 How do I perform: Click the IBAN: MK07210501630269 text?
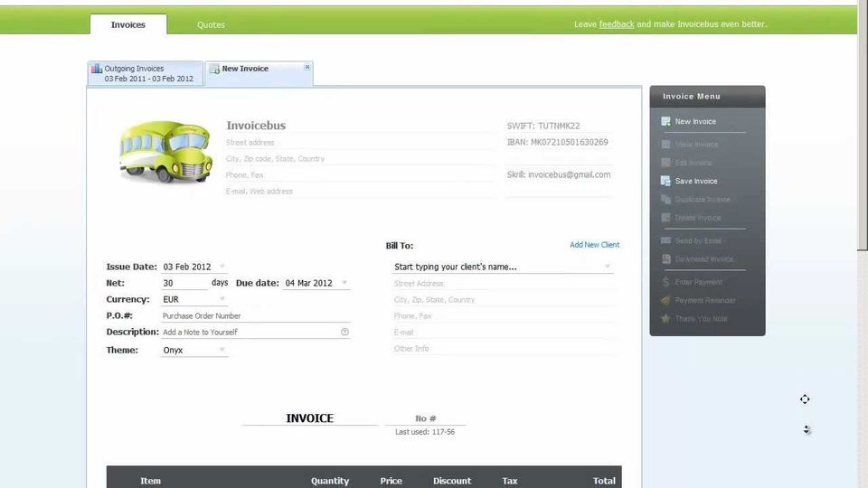point(558,142)
